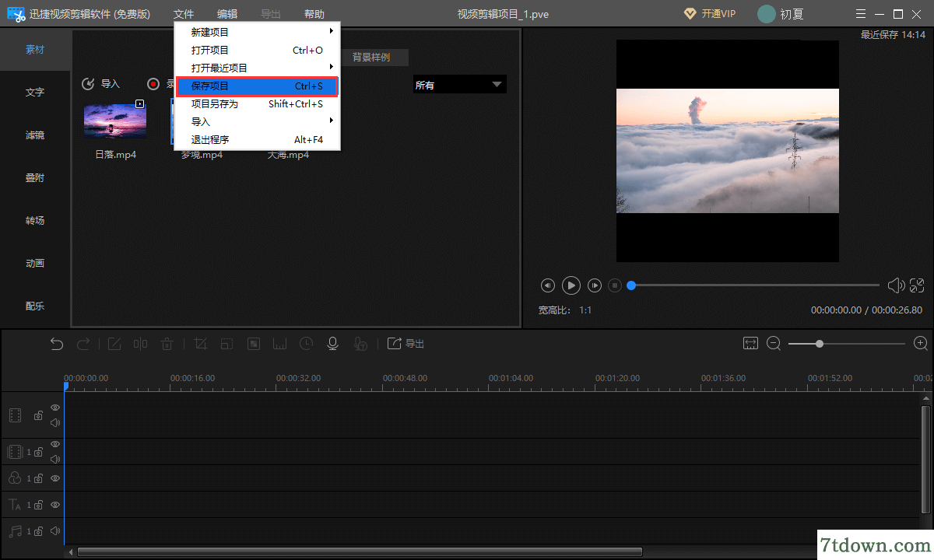Zoom out the timeline with minus magnifier

(774, 344)
